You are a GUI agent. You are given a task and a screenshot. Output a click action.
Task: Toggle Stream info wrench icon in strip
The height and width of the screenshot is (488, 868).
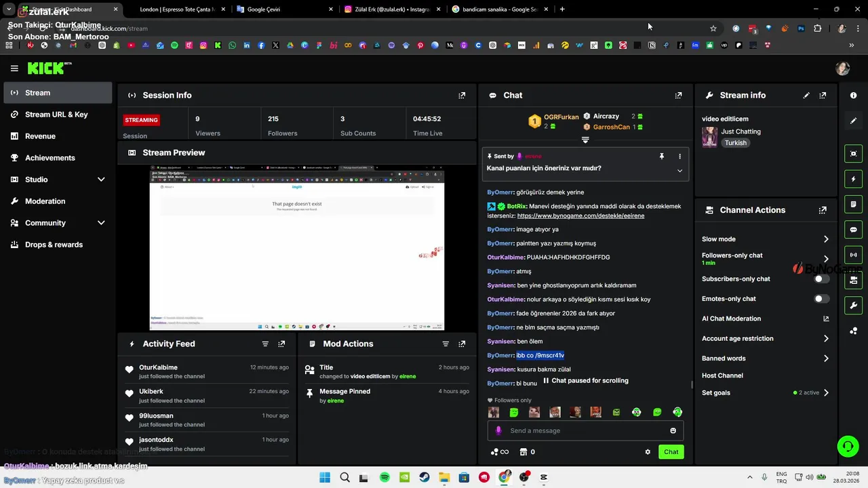click(853, 306)
